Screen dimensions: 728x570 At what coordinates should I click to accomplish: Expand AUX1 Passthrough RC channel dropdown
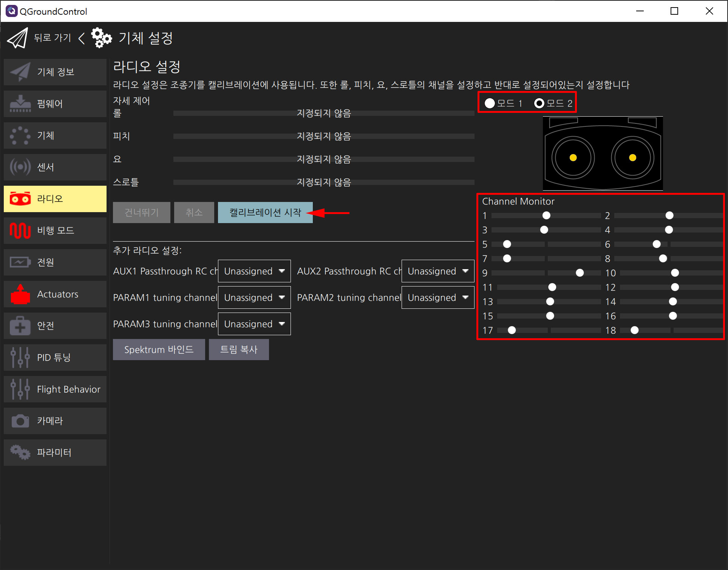[x=254, y=271]
